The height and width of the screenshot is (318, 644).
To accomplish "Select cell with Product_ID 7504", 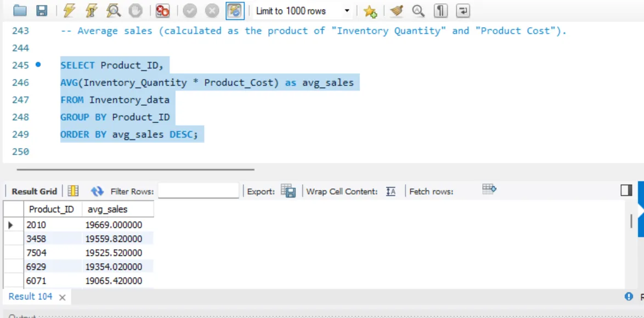I will [x=53, y=253].
